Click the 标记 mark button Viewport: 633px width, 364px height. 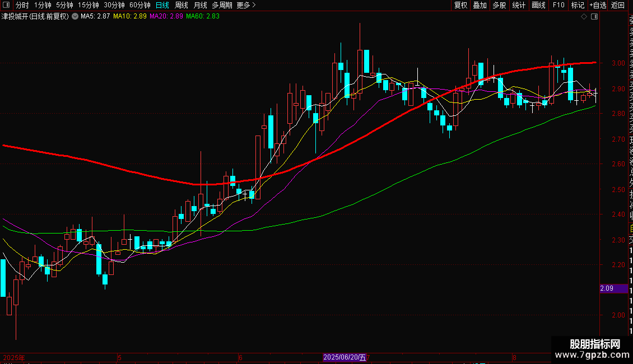(x=578, y=5)
